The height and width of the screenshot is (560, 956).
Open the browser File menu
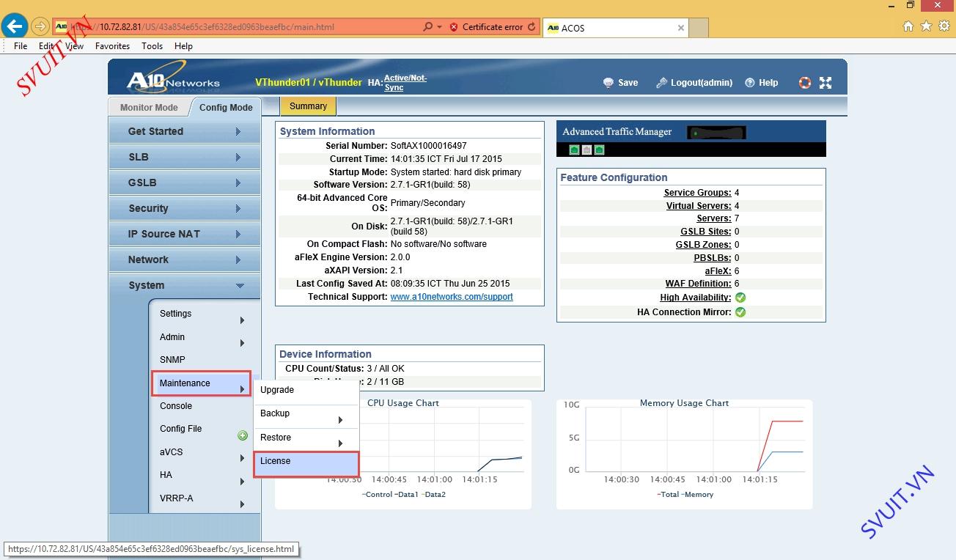(x=21, y=45)
